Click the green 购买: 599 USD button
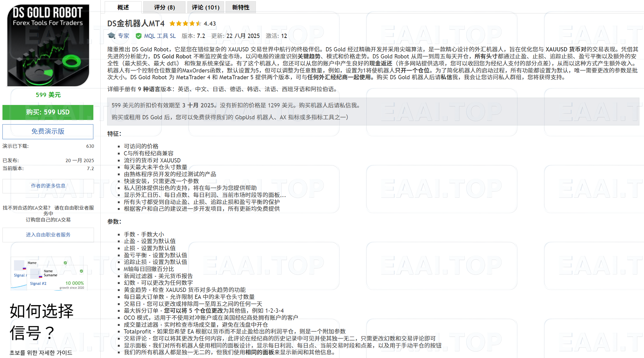The width and height of the screenshot is (644, 358). pos(48,112)
